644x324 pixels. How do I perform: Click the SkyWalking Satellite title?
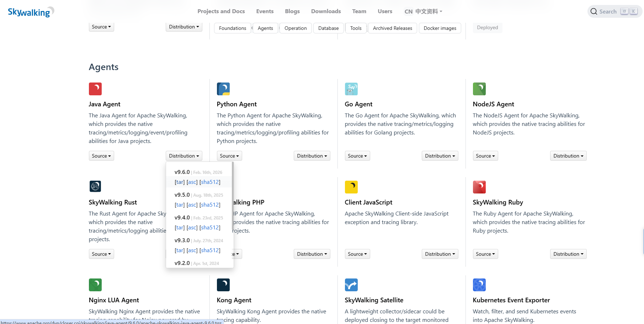pos(374,300)
